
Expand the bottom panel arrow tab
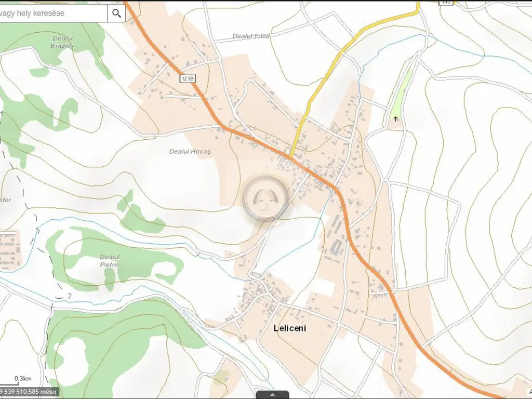coord(272,395)
